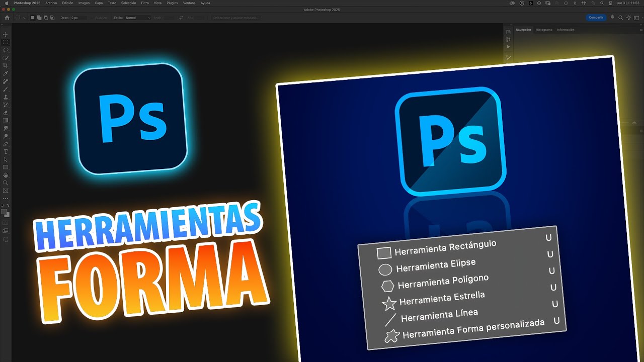Select the Zoom tool

tap(6, 183)
